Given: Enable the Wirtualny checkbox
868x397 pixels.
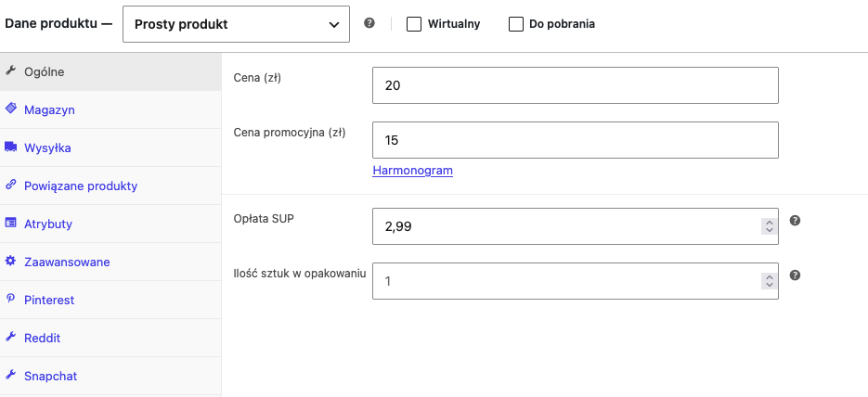Looking at the screenshot, I should 413,24.
